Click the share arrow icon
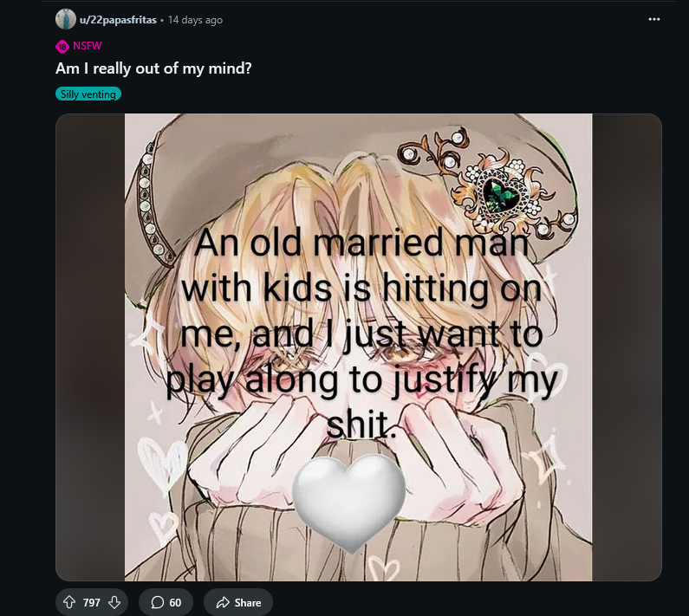 click(x=223, y=603)
